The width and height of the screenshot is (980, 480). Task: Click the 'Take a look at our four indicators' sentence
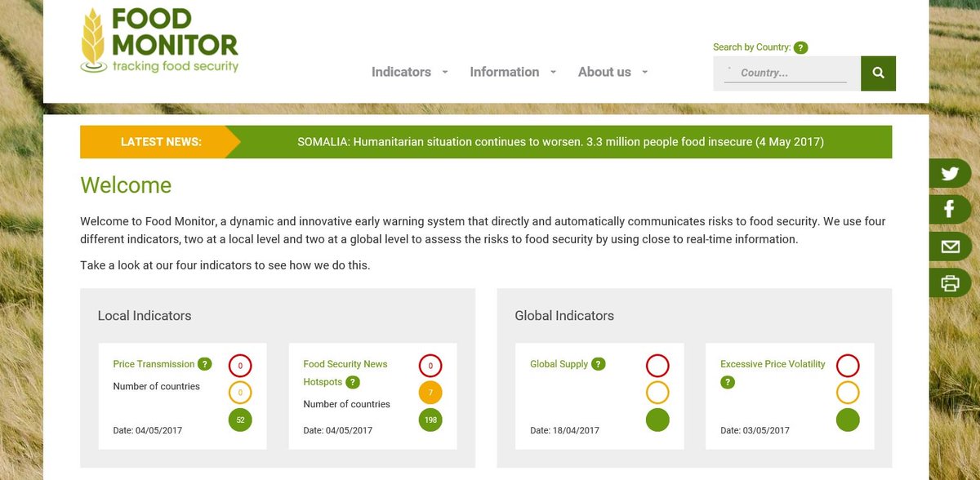click(225, 266)
